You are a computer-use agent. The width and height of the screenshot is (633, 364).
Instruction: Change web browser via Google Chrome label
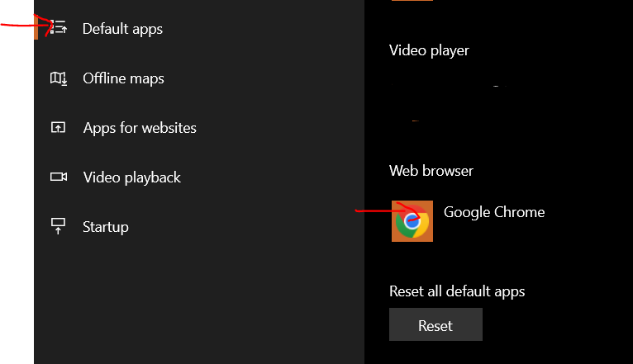point(494,212)
